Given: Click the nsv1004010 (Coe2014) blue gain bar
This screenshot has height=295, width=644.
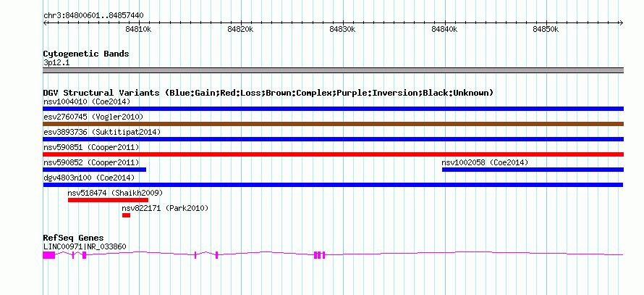Looking at the screenshot, I should [333, 109].
